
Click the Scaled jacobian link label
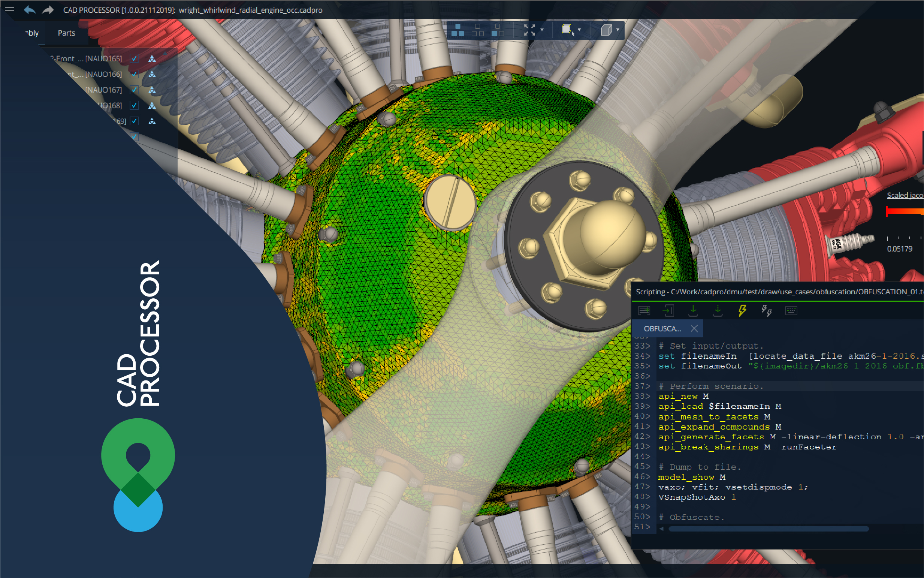(x=905, y=195)
